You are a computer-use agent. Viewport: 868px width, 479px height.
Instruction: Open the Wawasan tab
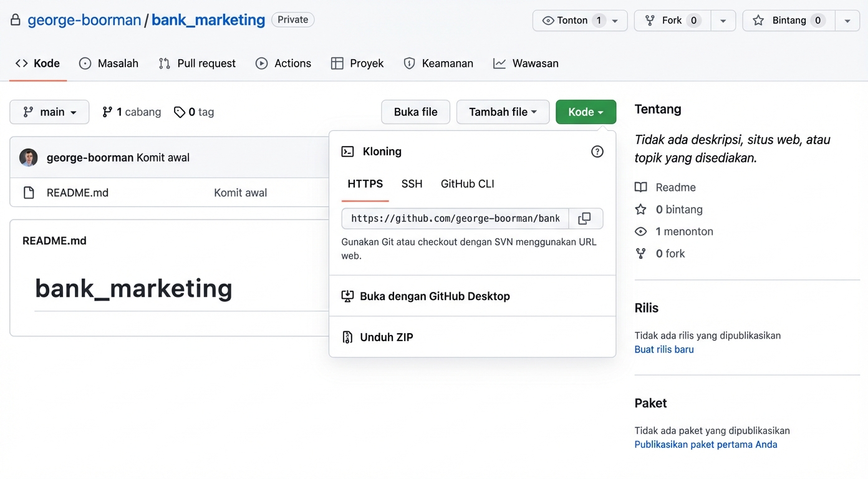click(x=526, y=64)
